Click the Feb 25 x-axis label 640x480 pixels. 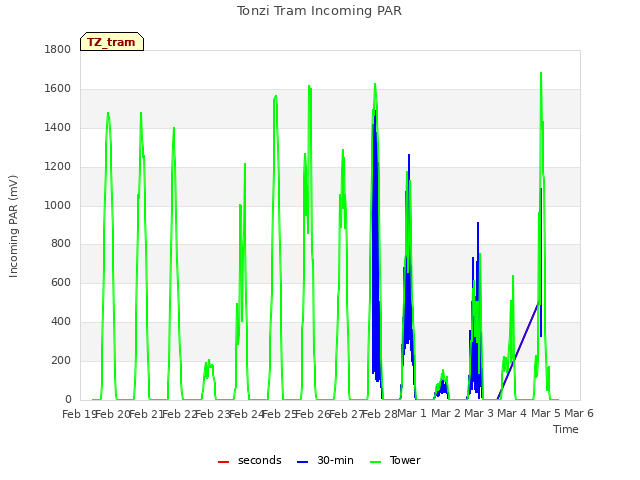(279, 414)
